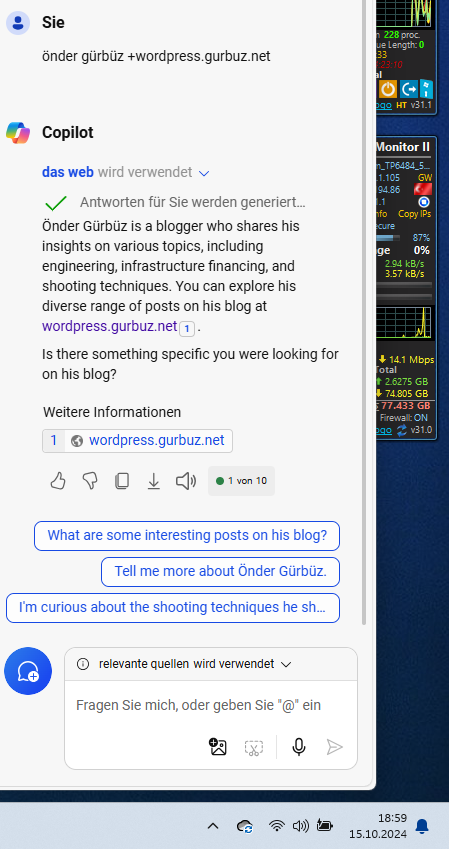Image resolution: width=449 pixels, height=849 pixels.
Task: Click the 'Copy IPs' label in Network Monitor
Action: [x=414, y=214]
